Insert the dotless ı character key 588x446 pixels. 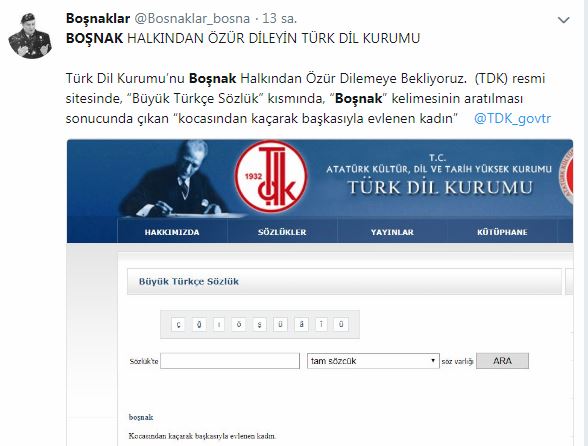click(x=219, y=324)
